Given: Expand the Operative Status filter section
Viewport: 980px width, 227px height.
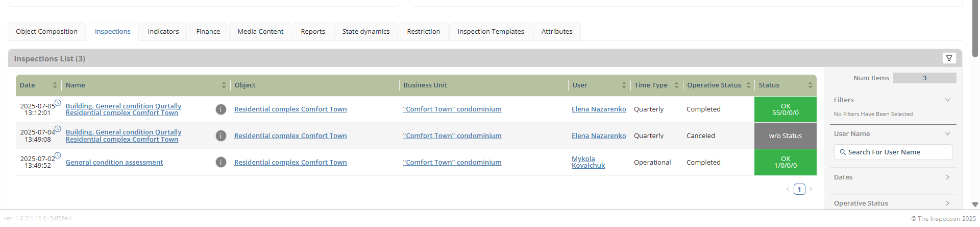Looking at the screenshot, I should [947, 203].
